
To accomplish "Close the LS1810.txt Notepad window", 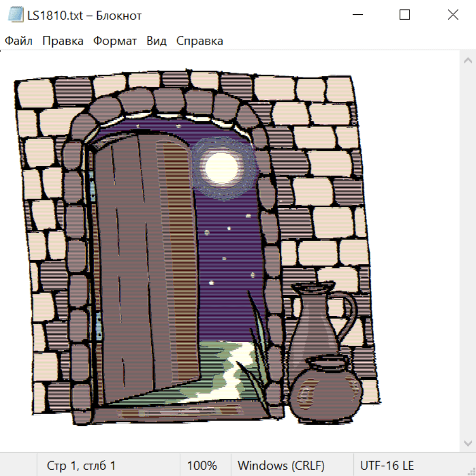I will coord(453,15).
